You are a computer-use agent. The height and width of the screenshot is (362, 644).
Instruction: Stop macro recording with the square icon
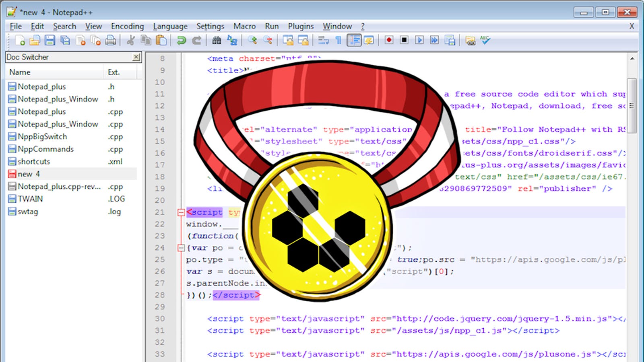pos(404,40)
